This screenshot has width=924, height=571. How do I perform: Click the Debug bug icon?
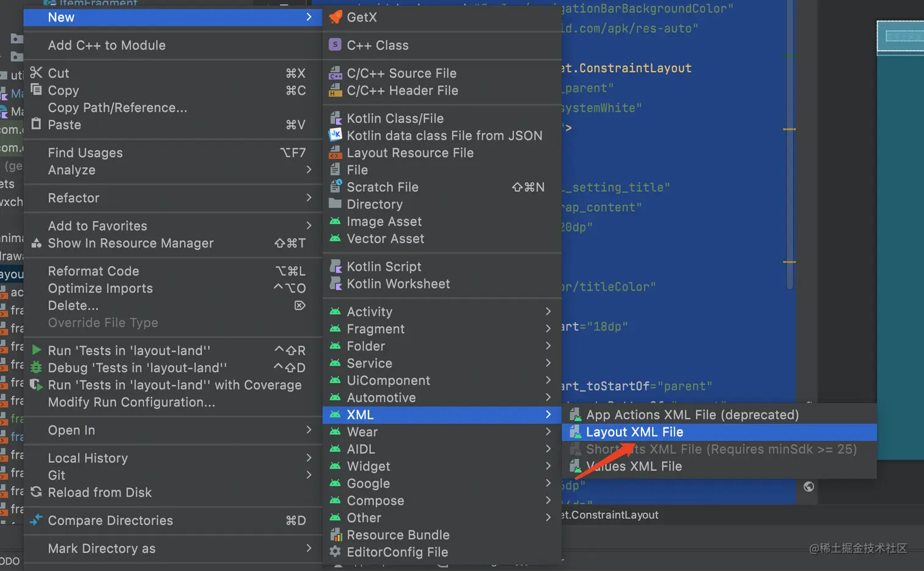coord(37,367)
